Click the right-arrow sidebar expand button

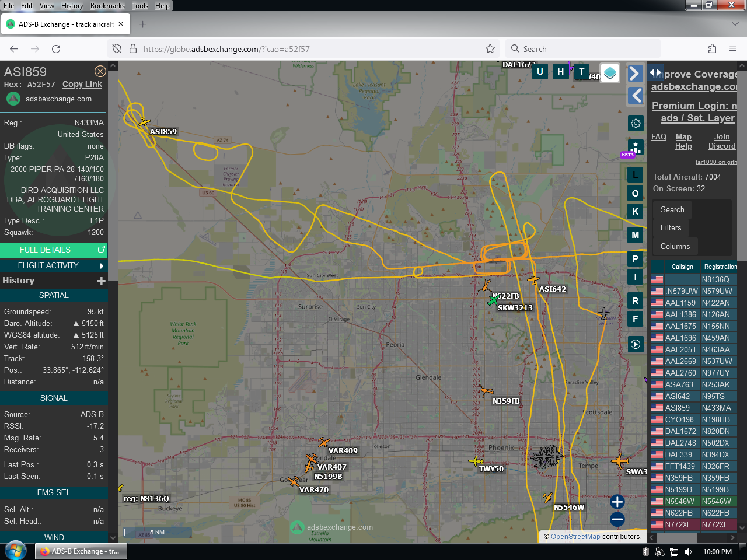click(636, 73)
